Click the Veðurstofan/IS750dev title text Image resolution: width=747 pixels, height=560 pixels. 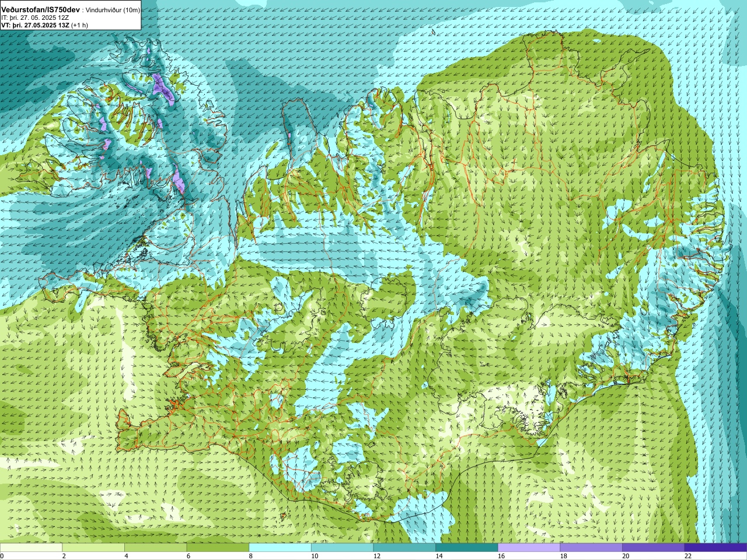click(x=40, y=10)
